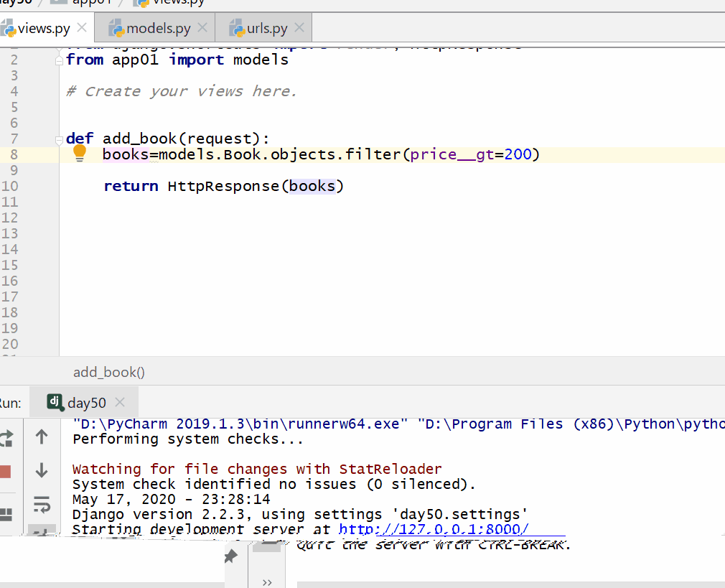Viewport: 725px width, 588px height.
Task: Toggle the pin tab icon
Action: coord(230,556)
